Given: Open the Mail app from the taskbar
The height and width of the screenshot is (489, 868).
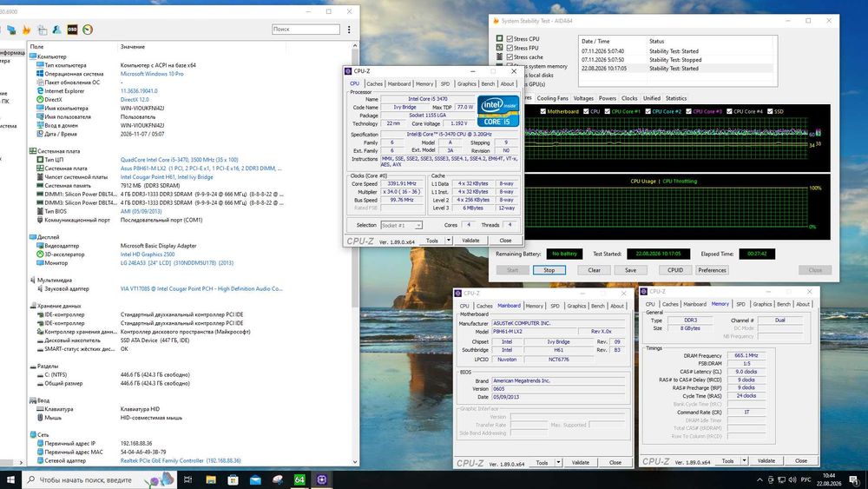Looking at the screenshot, I should pyautogui.click(x=255, y=479).
